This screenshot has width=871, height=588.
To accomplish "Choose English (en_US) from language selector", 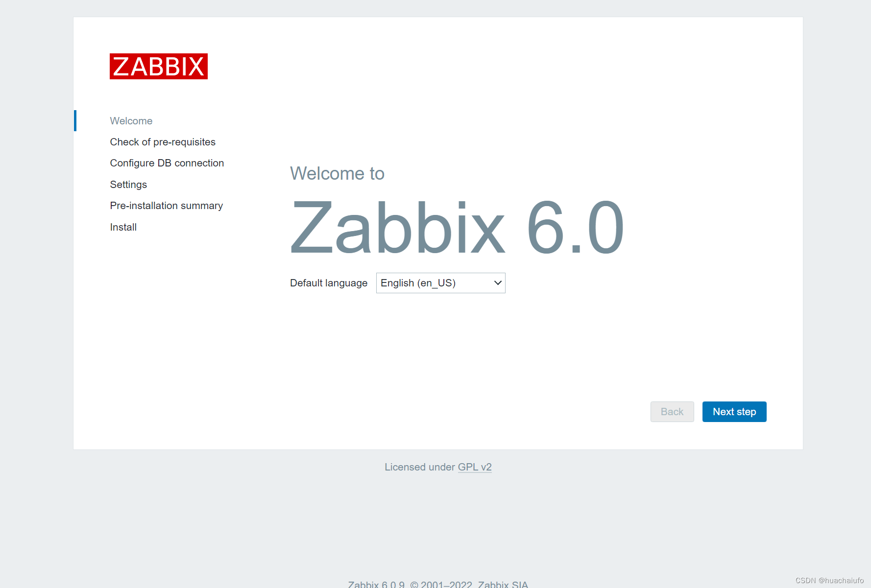I will coord(431,283).
